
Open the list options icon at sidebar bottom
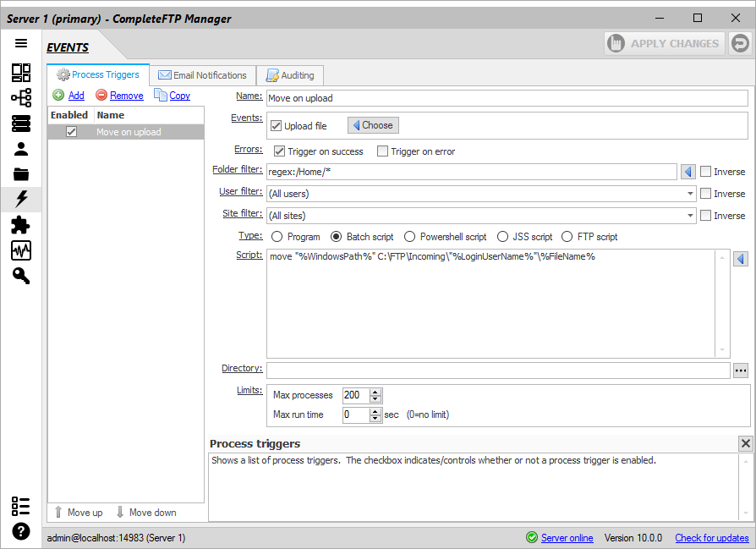pos(21,506)
